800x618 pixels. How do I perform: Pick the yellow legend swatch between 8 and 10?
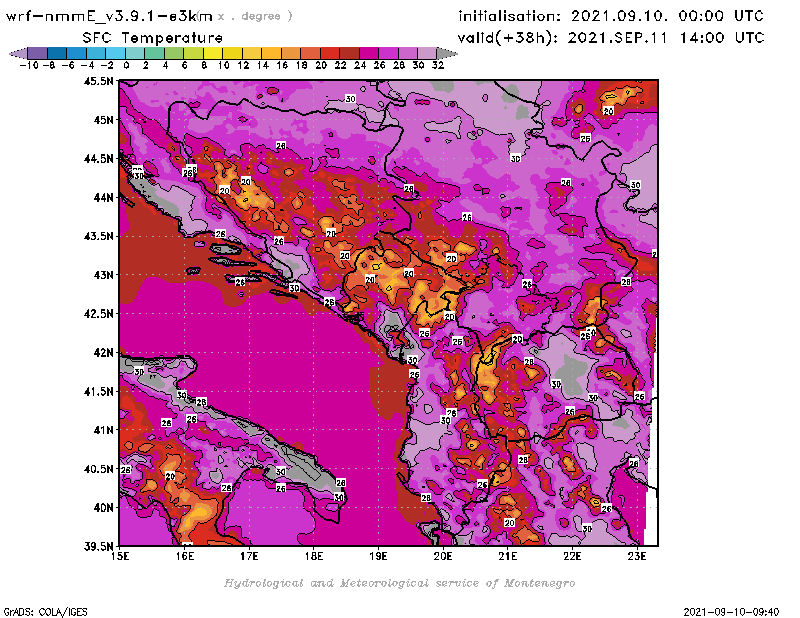click(213, 53)
